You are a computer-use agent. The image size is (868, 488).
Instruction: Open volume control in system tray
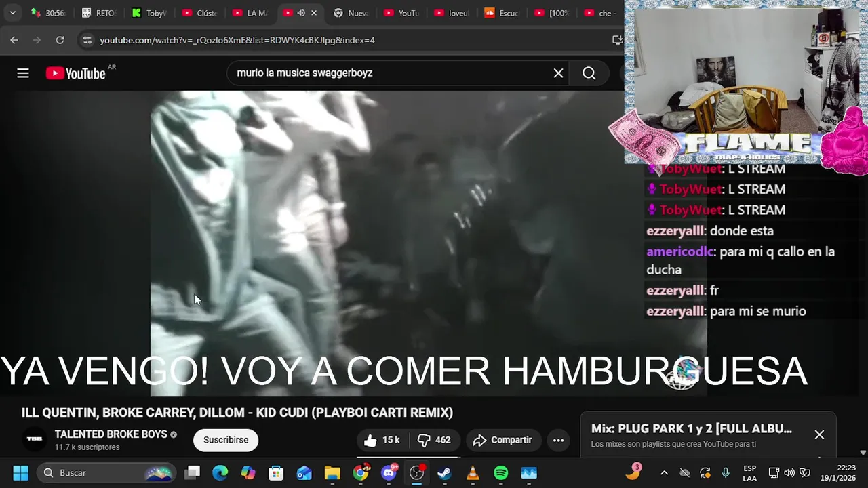pos(789,473)
